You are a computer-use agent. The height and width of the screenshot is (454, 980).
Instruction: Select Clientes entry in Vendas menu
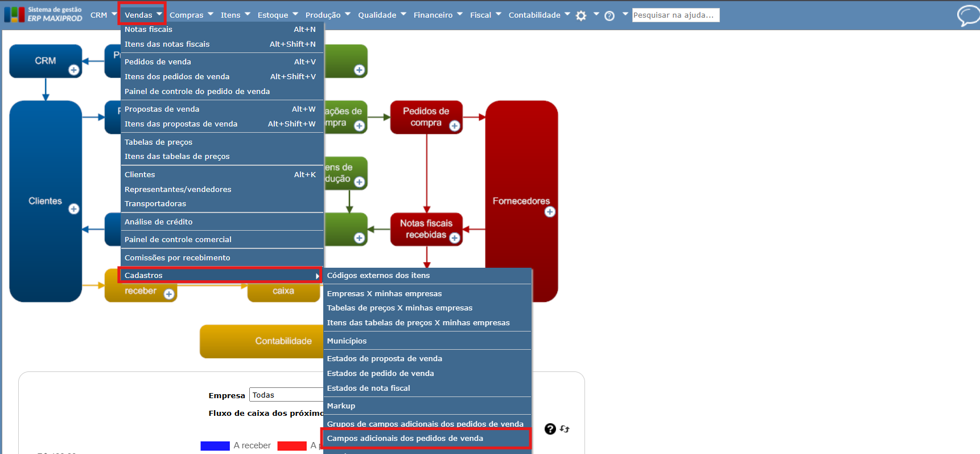tap(222, 174)
